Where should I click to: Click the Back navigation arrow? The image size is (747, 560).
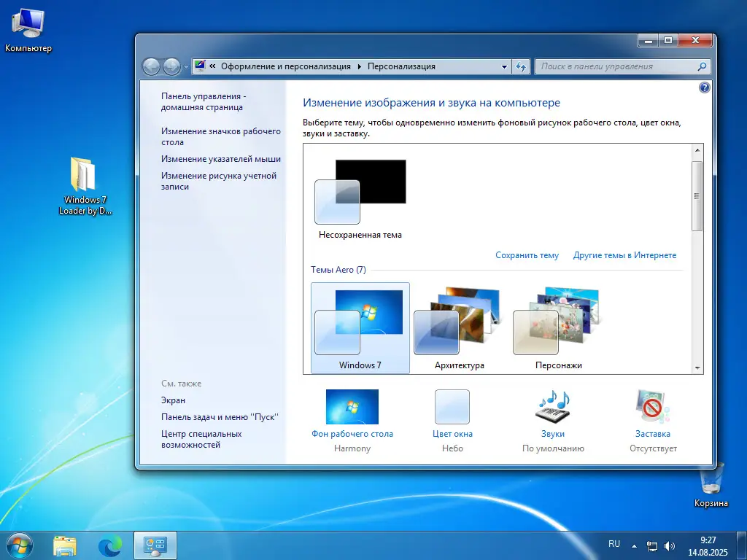click(x=152, y=66)
